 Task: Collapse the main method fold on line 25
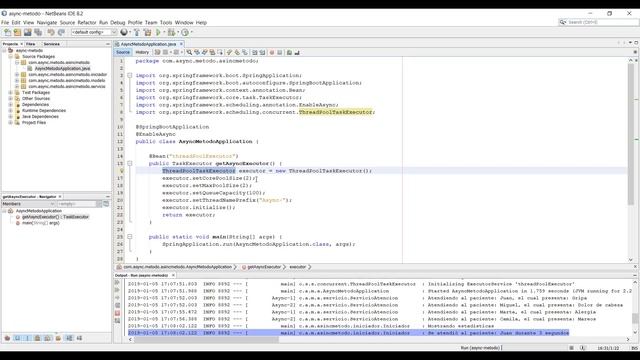tap(130, 237)
